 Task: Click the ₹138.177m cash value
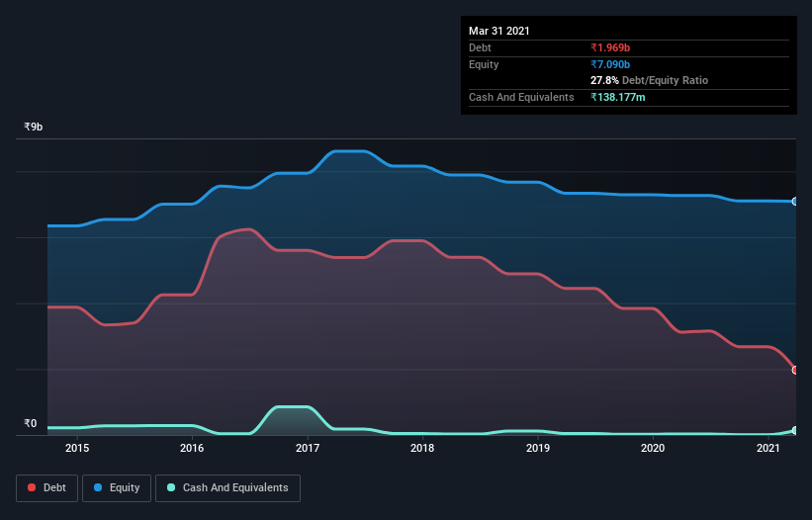click(618, 97)
